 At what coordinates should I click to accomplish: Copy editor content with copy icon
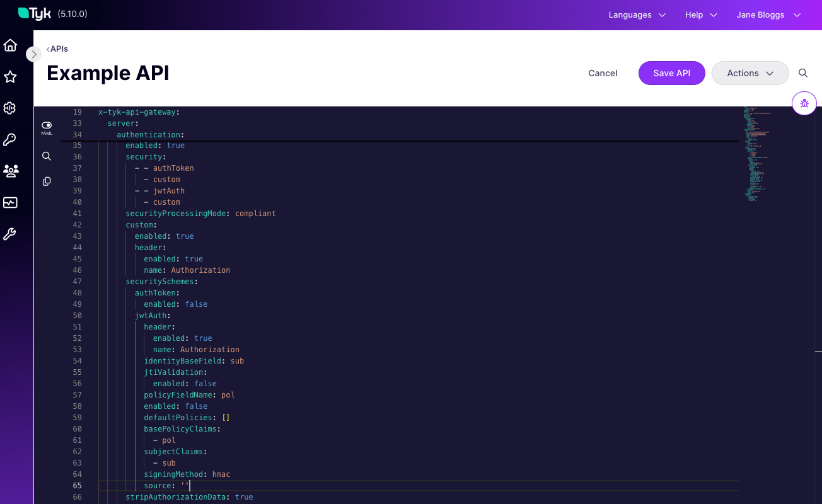click(x=47, y=181)
